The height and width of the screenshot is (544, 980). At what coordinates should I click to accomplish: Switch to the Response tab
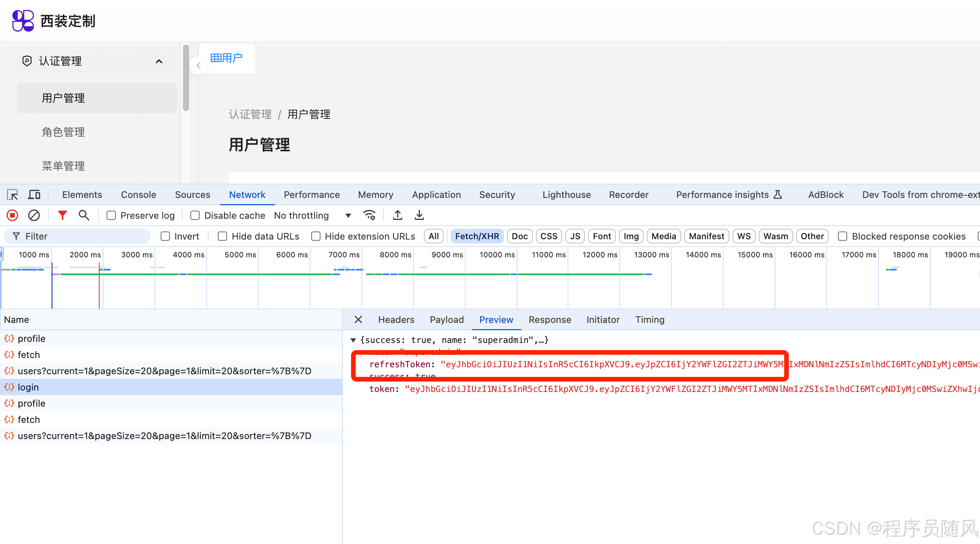click(550, 320)
